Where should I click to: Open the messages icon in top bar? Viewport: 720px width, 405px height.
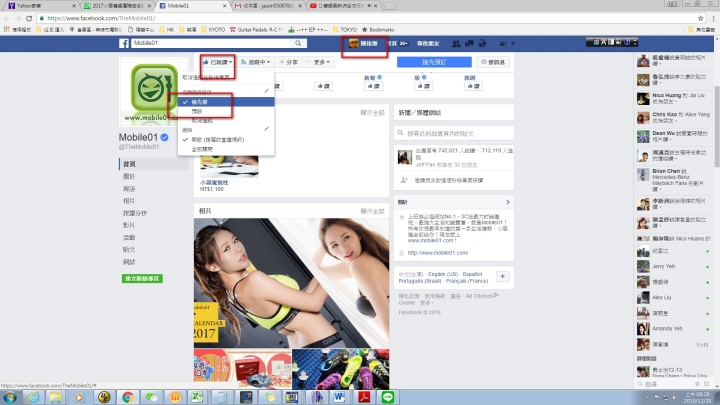(469, 43)
